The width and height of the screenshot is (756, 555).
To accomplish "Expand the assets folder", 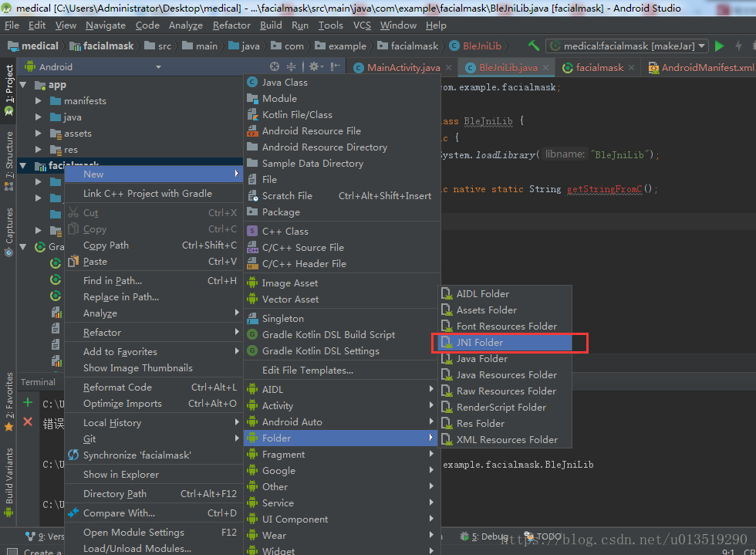I will pyautogui.click(x=39, y=134).
